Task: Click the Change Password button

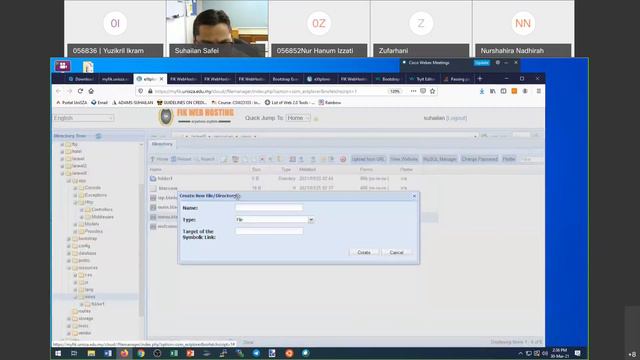Action: point(480,159)
